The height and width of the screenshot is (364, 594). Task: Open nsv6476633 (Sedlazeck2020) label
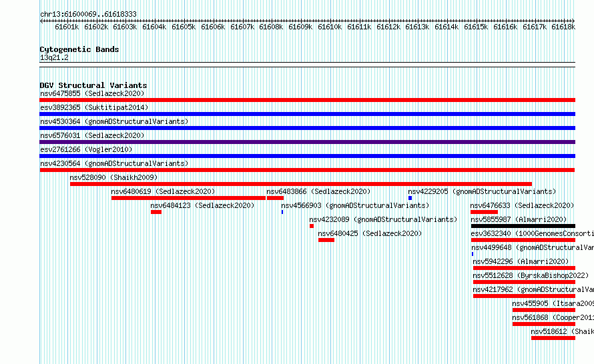click(522, 205)
